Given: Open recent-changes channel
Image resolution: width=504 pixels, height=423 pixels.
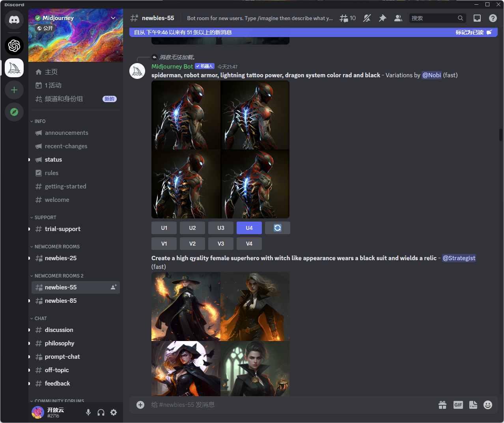Looking at the screenshot, I should click(76, 146).
